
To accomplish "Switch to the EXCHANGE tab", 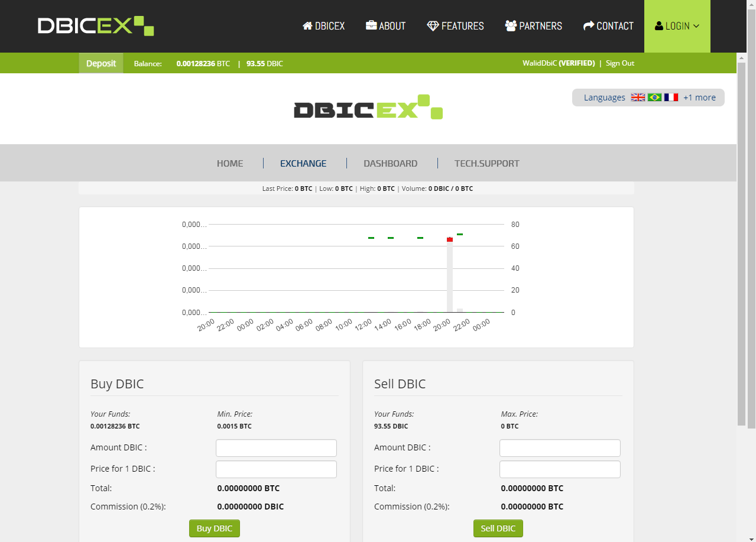I will tap(303, 164).
